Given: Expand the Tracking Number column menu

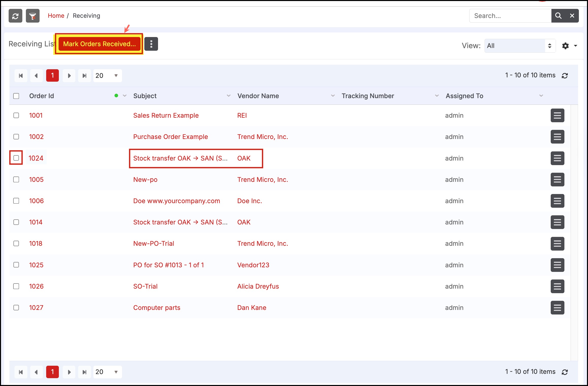Looking at the screenshot, I should (x=437, y=96).
